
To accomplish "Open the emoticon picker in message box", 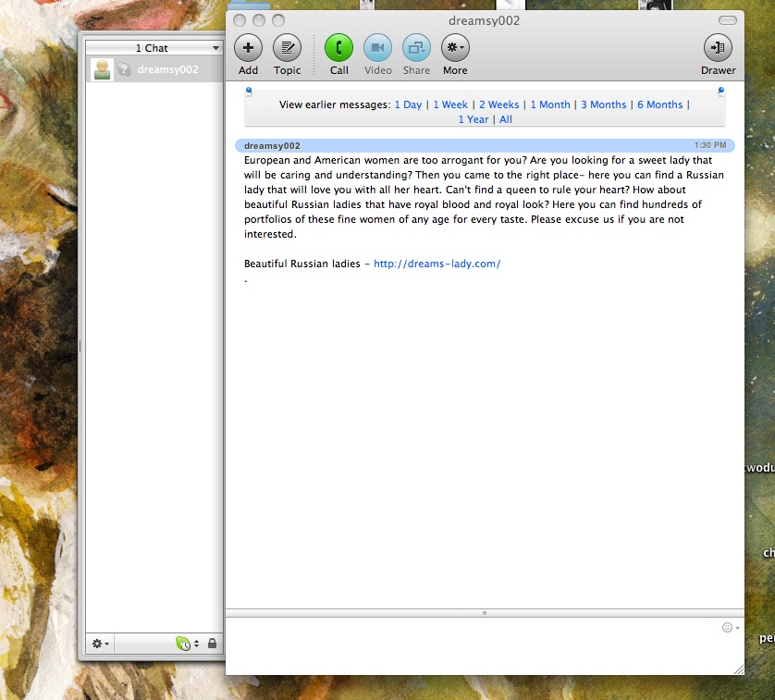I will 730,628.
